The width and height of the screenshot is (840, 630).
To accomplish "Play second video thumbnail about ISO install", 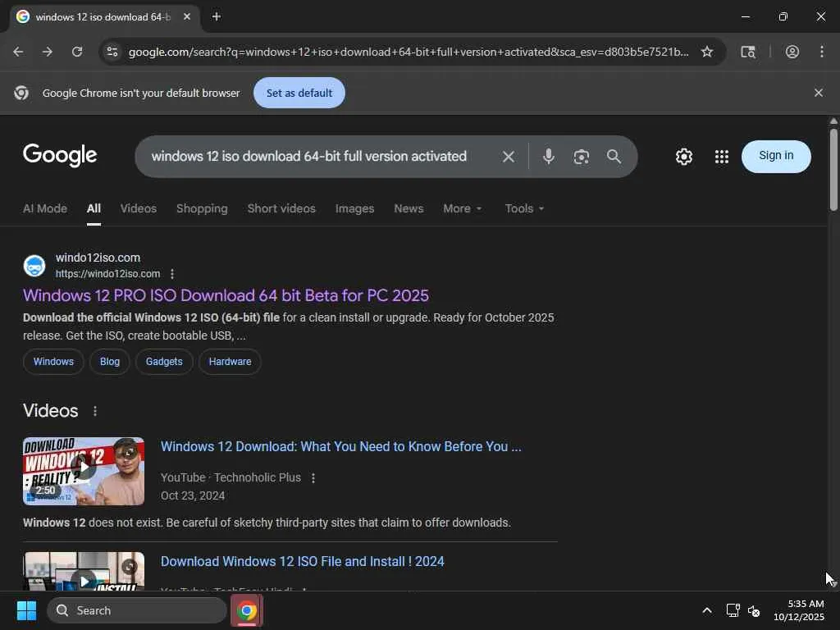I will 84,571.
